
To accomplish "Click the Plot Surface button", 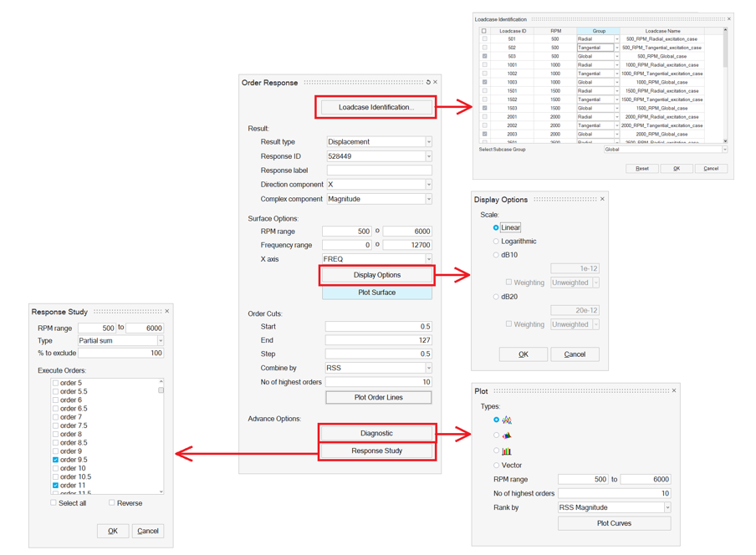I will (x=377, y=293).
